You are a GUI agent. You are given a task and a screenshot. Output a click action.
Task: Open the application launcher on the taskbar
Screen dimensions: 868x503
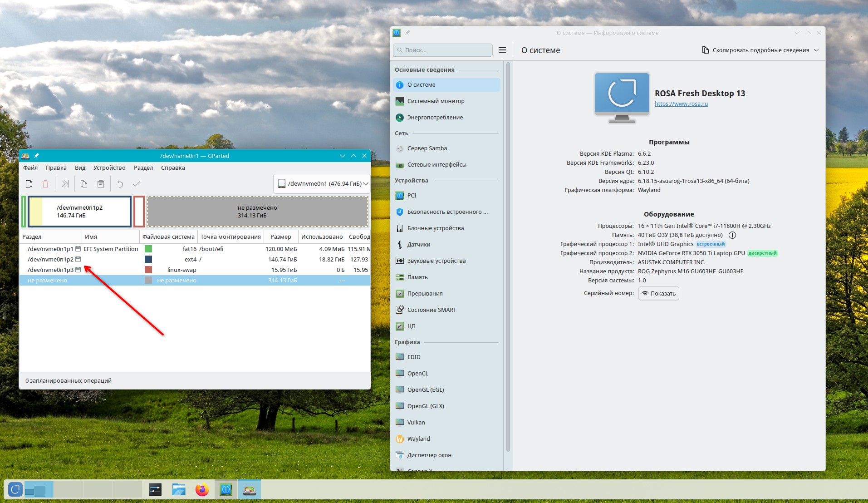tap(15, 490)
